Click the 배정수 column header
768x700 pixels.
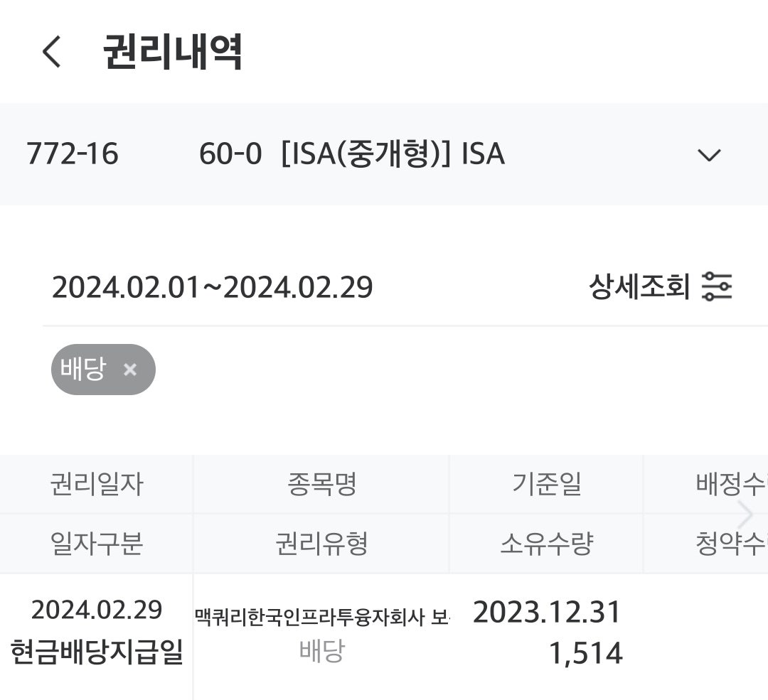click(x=731, y=484)
